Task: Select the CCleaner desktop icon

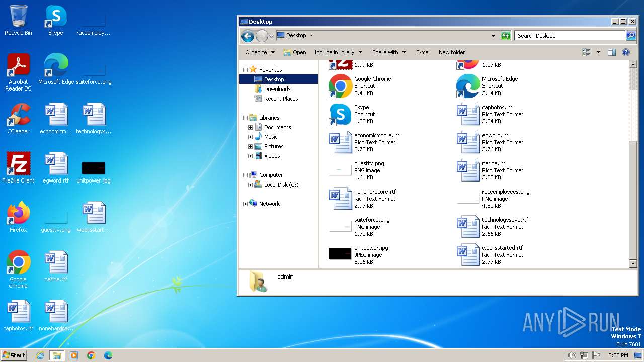Action: click(18, 119)
